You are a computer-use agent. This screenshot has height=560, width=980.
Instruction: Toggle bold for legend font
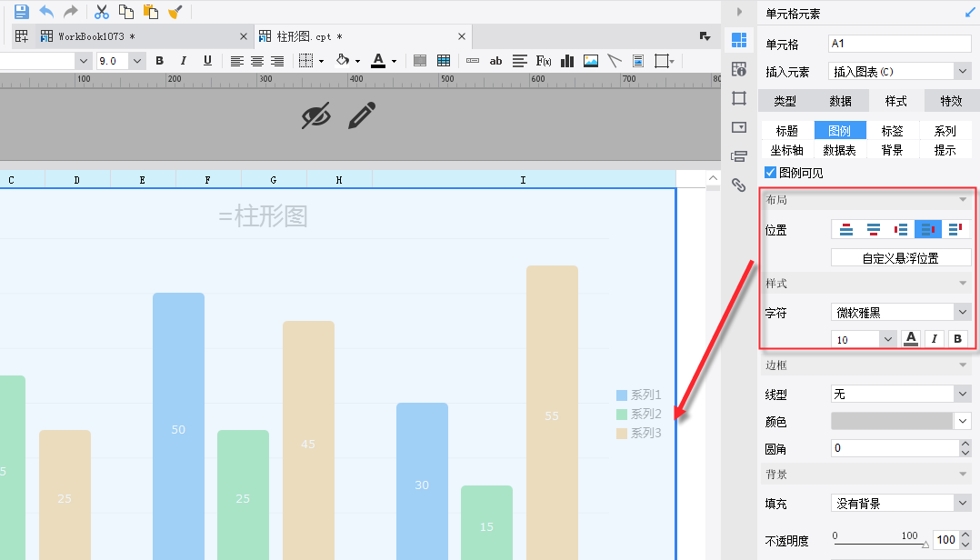(x=957, y=339)
